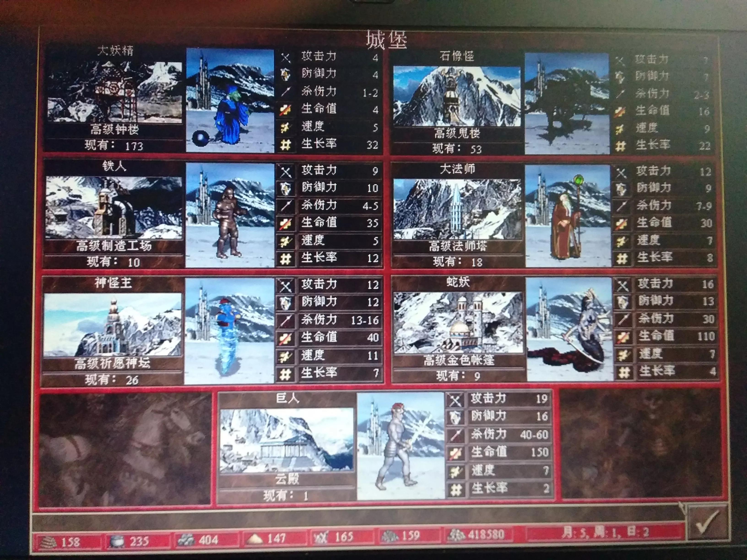Click the defense shield icon for 铁人
The image size is (747, 560).
tap(286, 189)
